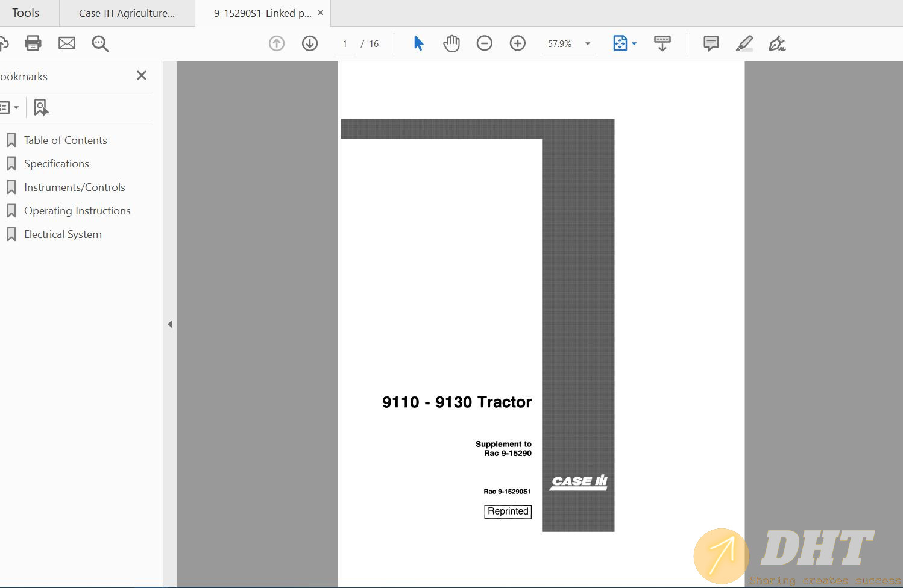
Task: Open Operating Instructions bookmark
Action: (77, 211)
